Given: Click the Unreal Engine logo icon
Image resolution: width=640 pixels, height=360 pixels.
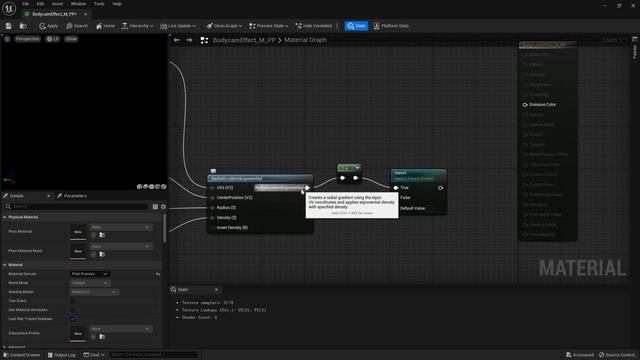Looking at the screenshot, I should click(9, 8).
